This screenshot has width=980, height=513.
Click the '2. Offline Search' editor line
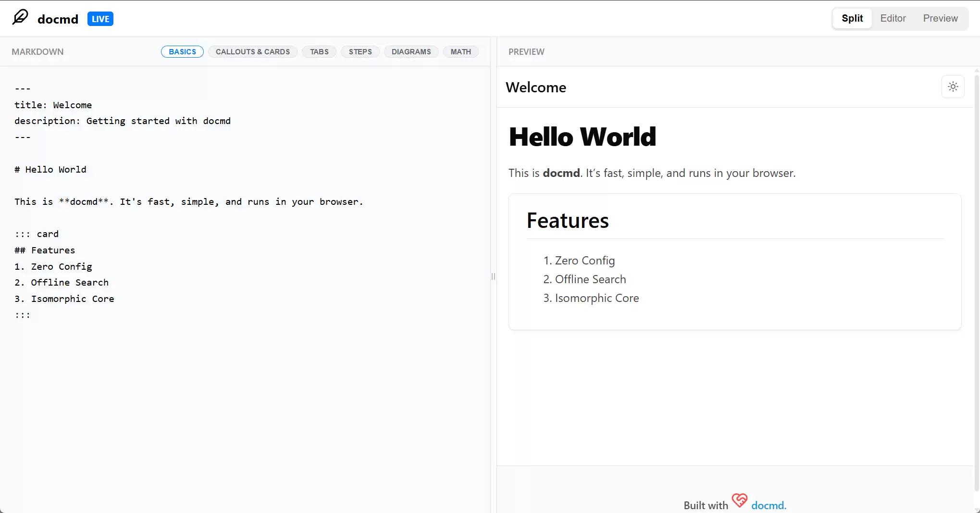point(62,282)
